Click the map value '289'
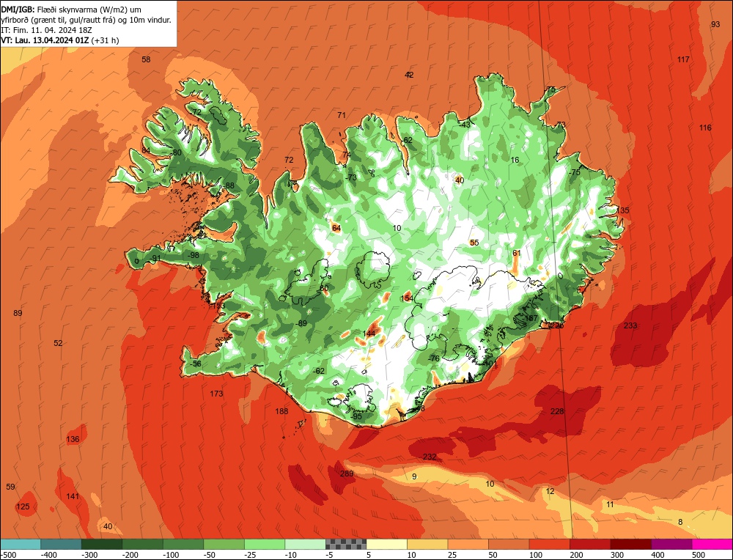The width and height of the screenshot is (733, 560). click(x=347, y=474)
